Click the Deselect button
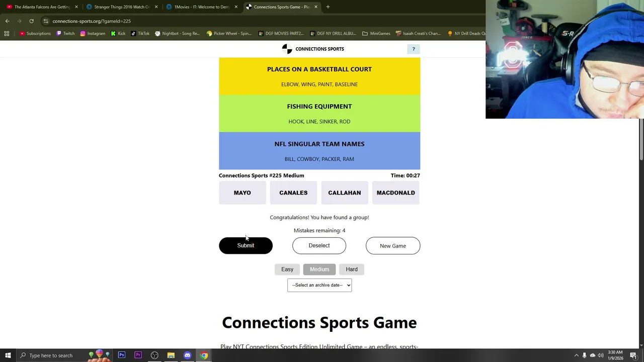 pyautogui.click(x=319, y=245)
